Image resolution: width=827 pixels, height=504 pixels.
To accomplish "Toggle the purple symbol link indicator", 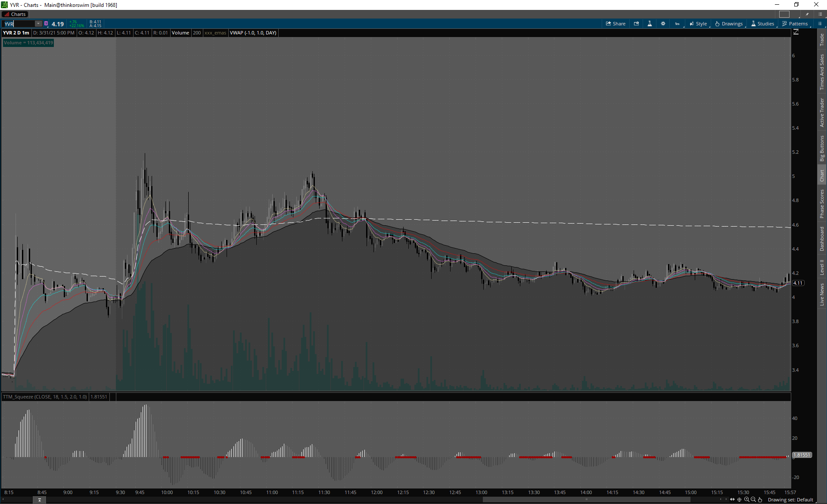I will (x=46, y=24).
